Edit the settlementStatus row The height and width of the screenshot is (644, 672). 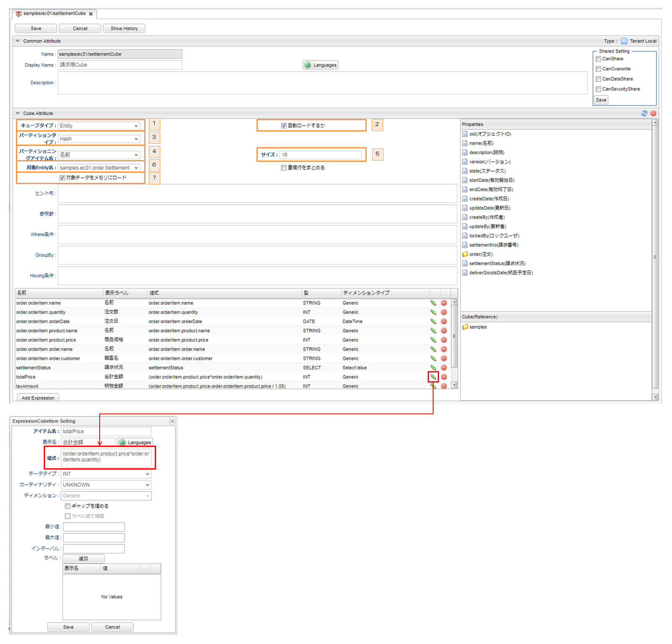[433, 367]
